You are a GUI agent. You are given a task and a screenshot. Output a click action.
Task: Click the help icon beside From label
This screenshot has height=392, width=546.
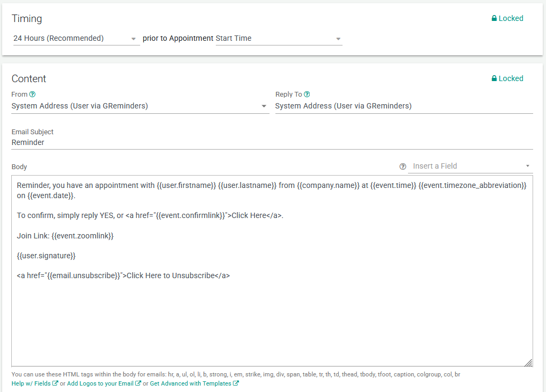click(32, 95)
